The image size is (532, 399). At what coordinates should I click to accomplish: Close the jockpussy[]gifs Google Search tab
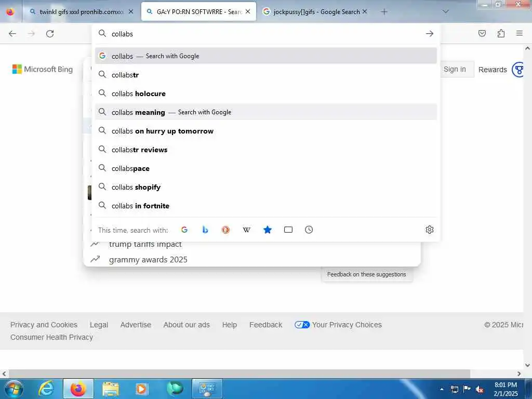(x=365, y=11)
